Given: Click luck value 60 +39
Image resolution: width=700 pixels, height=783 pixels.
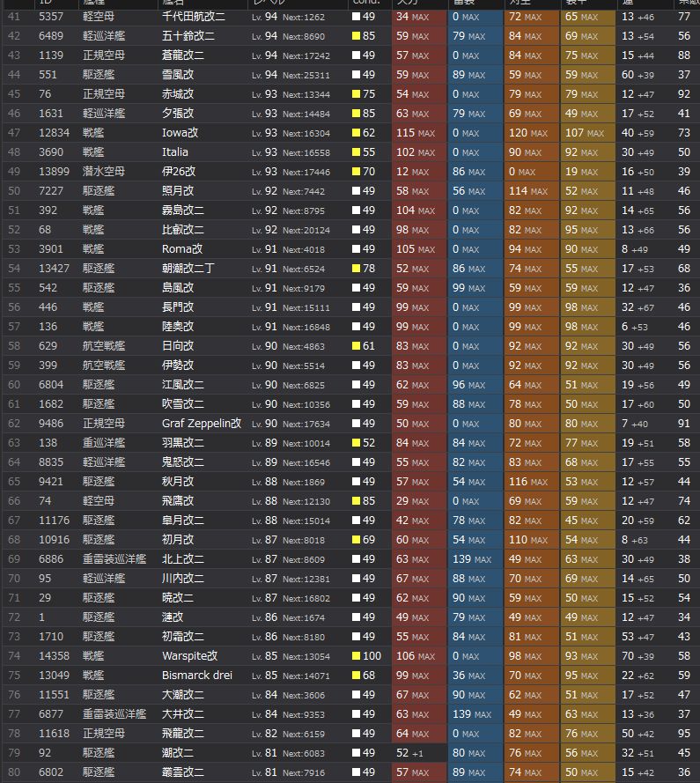Looking at the screenshot, I should tap(637, 75).
